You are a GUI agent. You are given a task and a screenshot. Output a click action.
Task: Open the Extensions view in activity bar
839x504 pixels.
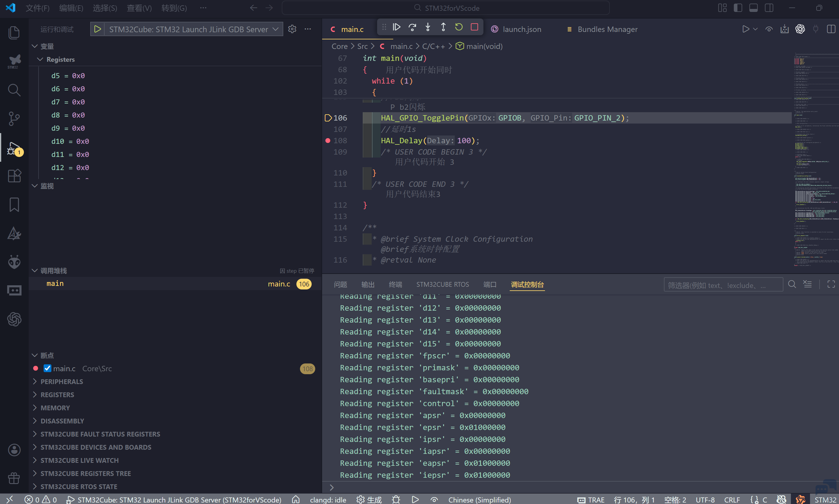(x=14, y=175)
